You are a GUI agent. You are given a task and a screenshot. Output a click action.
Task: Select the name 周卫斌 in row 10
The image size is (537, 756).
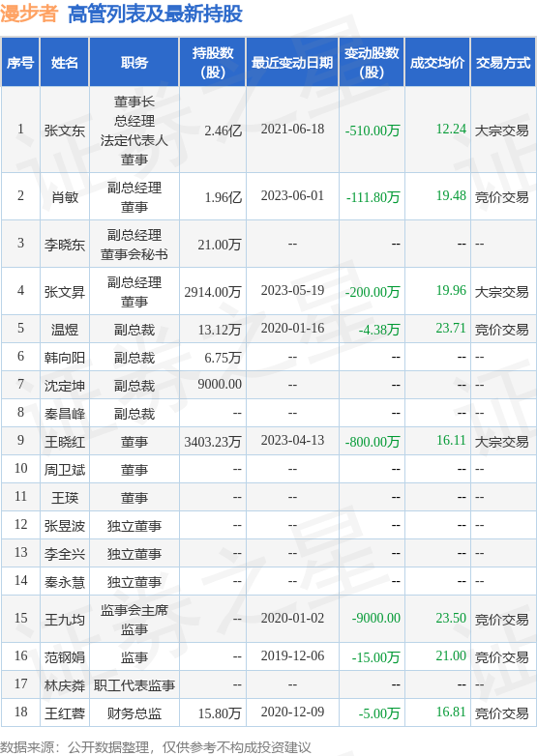coord(65,469)
